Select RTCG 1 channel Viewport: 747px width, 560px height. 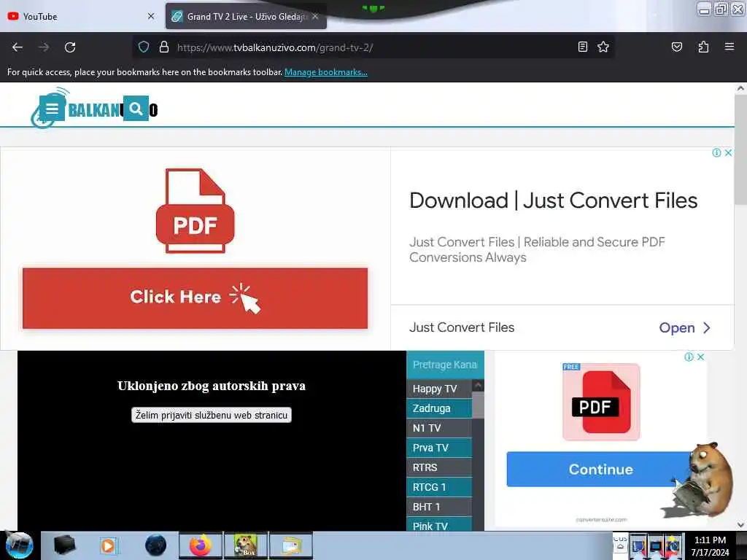click(x=438, y=487)
